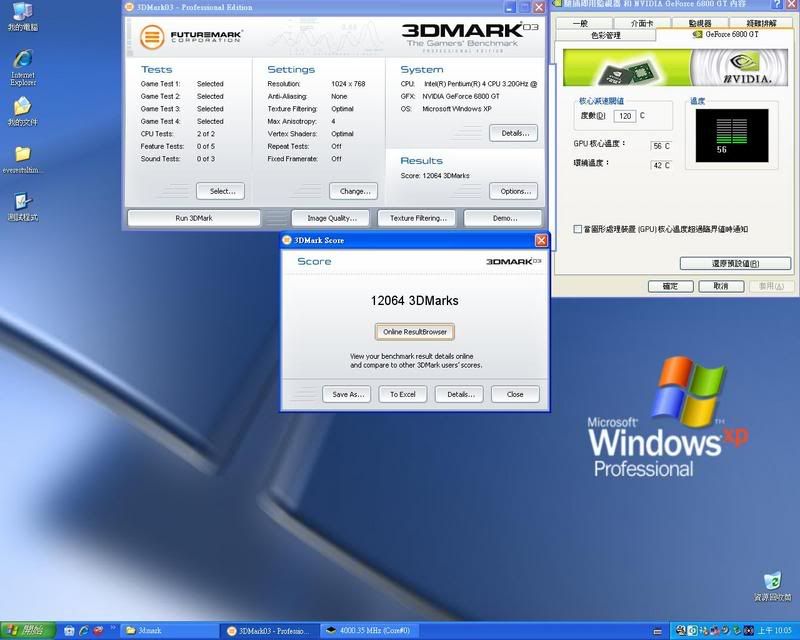800x640 pixels.
Task: Switch to 監視器 tab in NVIDIA dialog
Action: [x=700, y=23]
